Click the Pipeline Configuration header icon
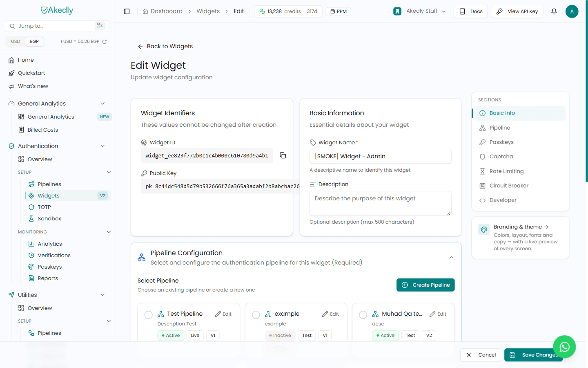The height and width of the screenshot is (368, 588). 142,257
